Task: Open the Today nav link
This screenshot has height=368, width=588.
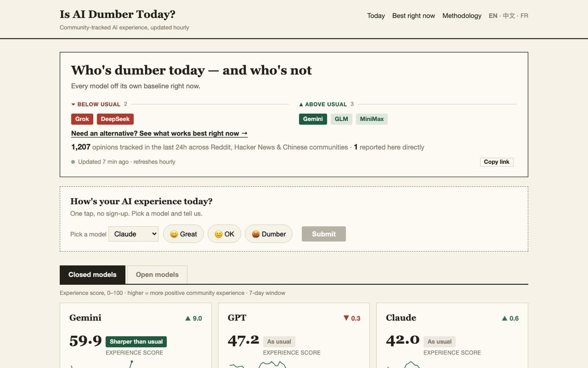Action: coord(375,16)
